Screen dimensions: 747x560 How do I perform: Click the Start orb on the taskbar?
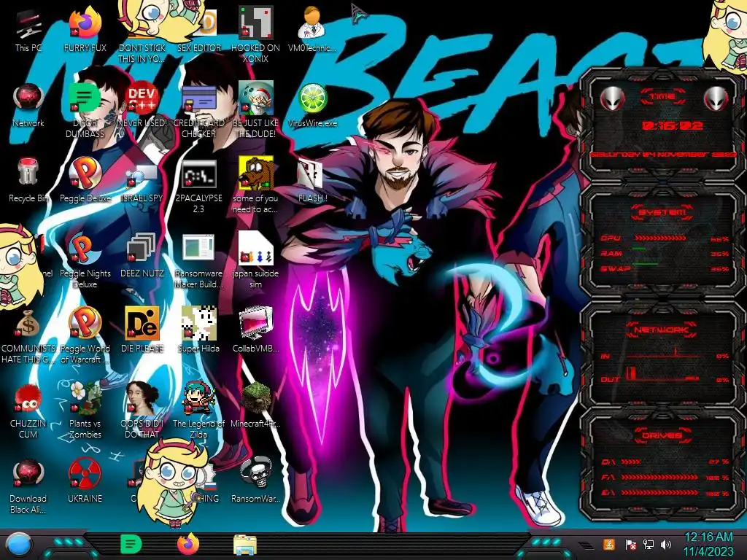tap(18, 544)
